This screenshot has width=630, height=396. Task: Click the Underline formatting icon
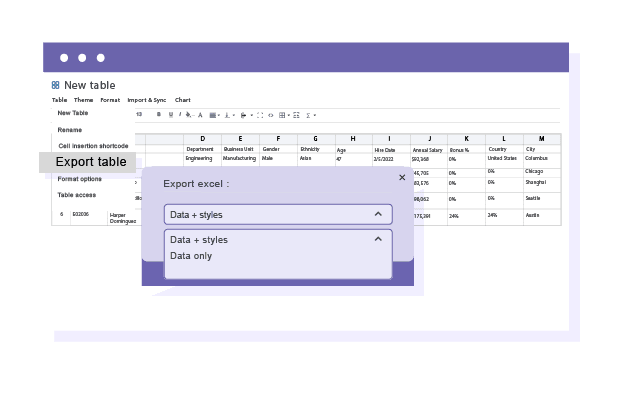point(171,115)
